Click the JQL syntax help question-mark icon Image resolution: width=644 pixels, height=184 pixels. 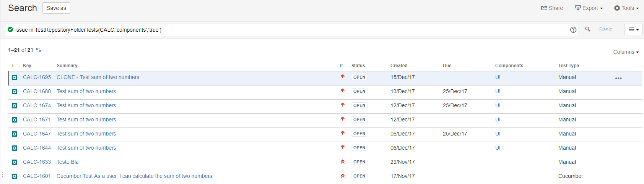click(573, 30)
